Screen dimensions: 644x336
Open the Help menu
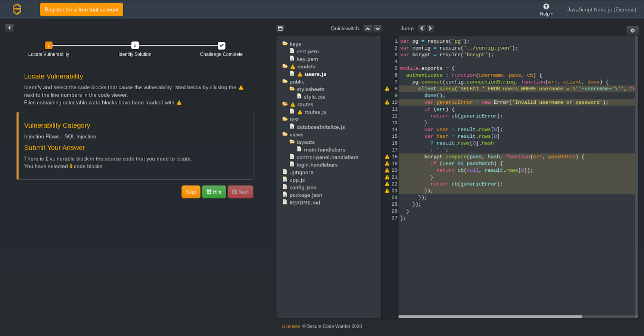pyautogui.click(x=546, y=10)
